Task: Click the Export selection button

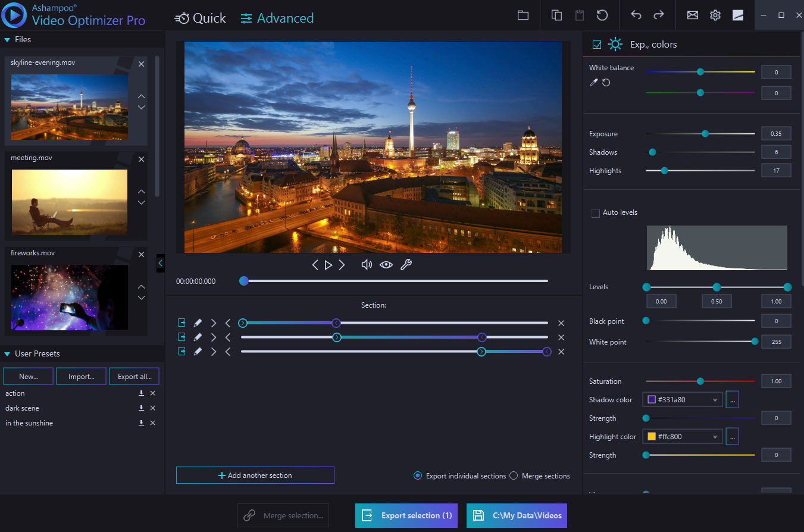Action: coord(406,515)
